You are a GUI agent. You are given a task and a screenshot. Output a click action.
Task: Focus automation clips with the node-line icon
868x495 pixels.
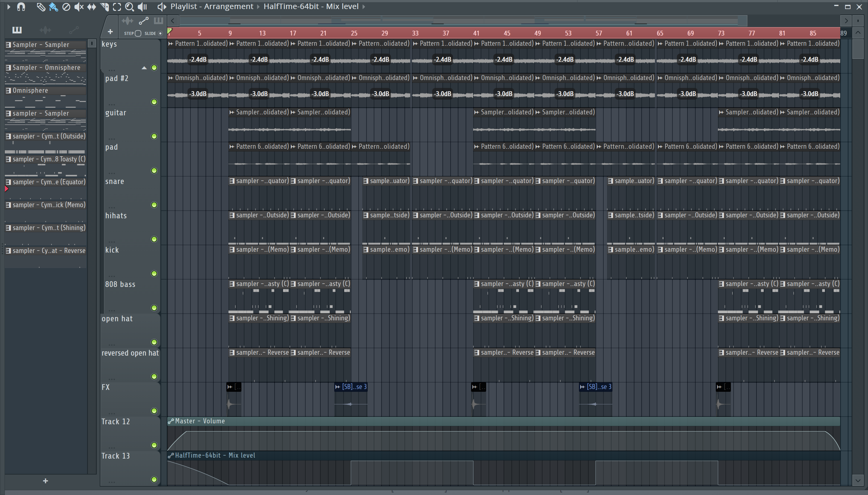pyautogui.click(x=143, y=21)
